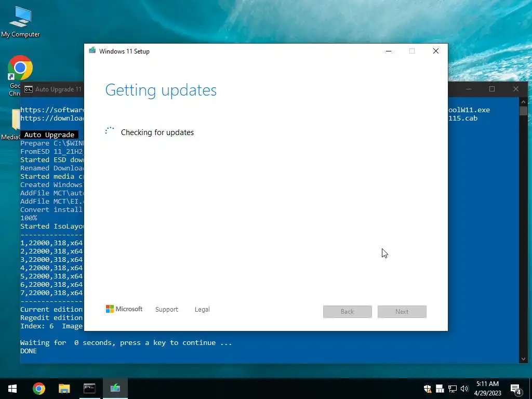
Task: Close the Windows 11 Setup window
Action: (x=436, y=51)
